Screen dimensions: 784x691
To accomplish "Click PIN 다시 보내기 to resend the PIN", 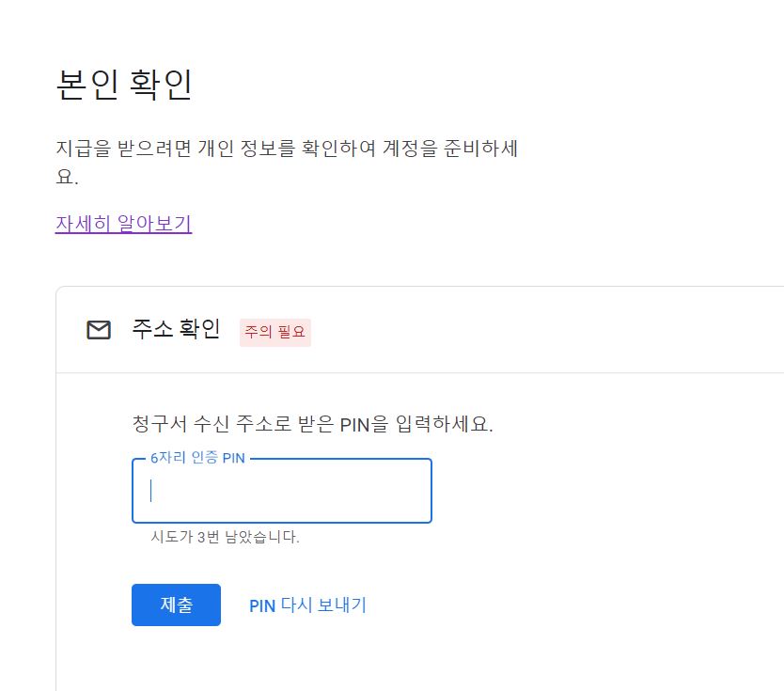I will (309, 605).
